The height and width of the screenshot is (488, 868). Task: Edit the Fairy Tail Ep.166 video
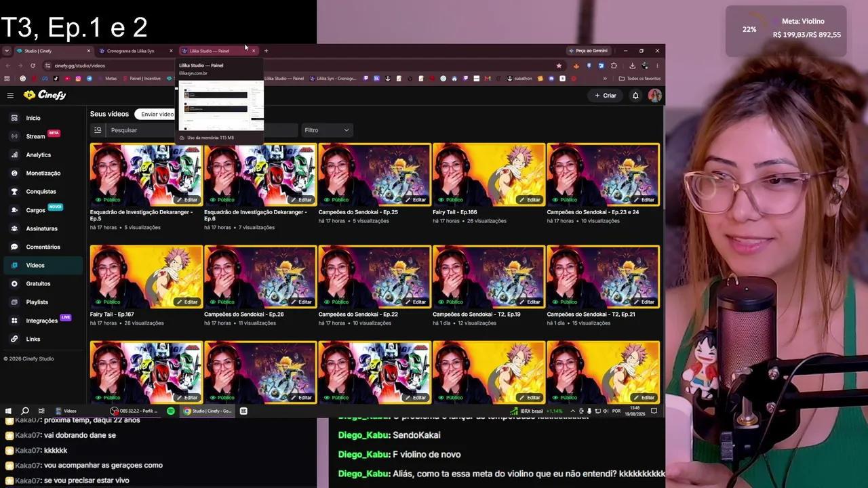click(530, 200)
